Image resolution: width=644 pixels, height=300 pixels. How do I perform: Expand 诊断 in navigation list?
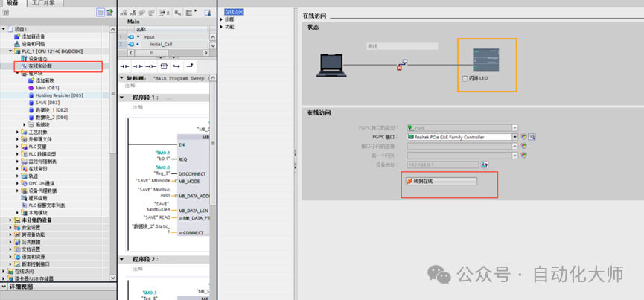(221, 19)
